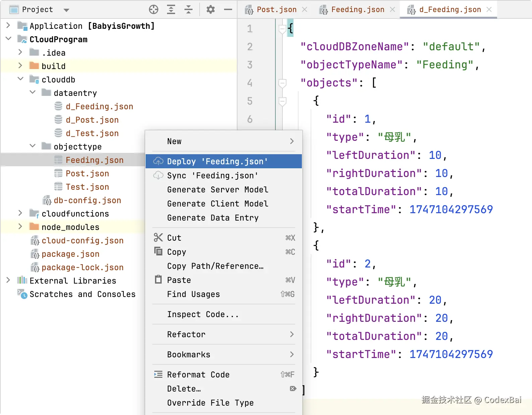
Task: Click line number 3 in the gutter
Action: [250, 65]
